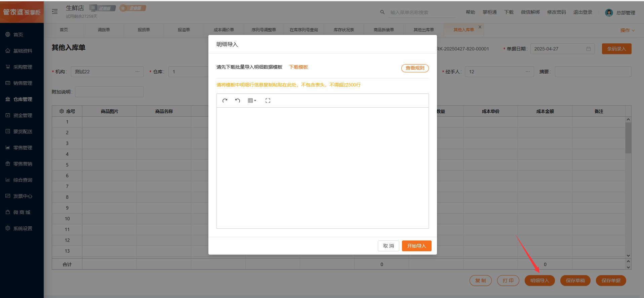Click the 管家婆 logo at top left
The height and width of the screenshot is (298, 644).
tap(22, 12)
